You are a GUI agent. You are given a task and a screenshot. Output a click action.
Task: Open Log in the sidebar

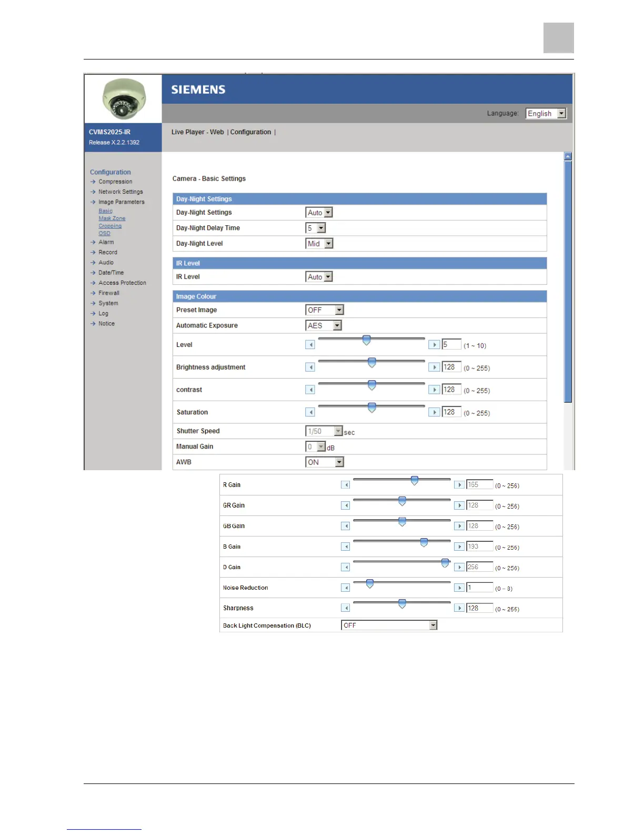[x=103, y=313]
